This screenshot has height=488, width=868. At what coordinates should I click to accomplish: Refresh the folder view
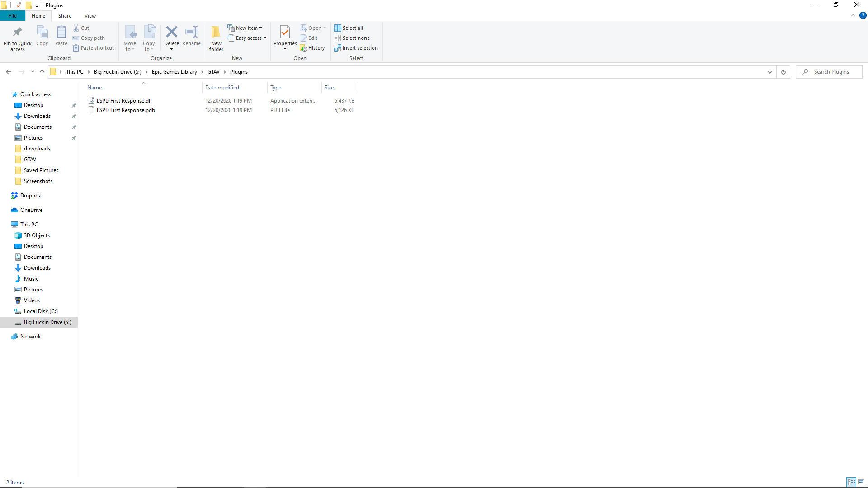tap(783, 72)
